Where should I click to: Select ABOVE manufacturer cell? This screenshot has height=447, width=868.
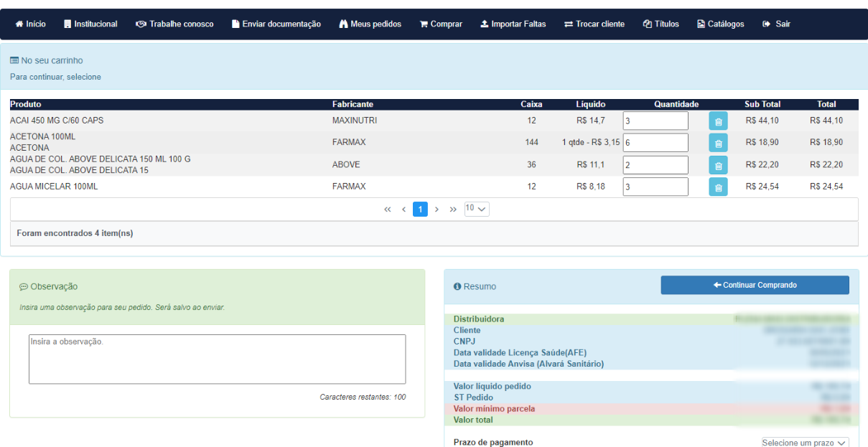point(346,164)
